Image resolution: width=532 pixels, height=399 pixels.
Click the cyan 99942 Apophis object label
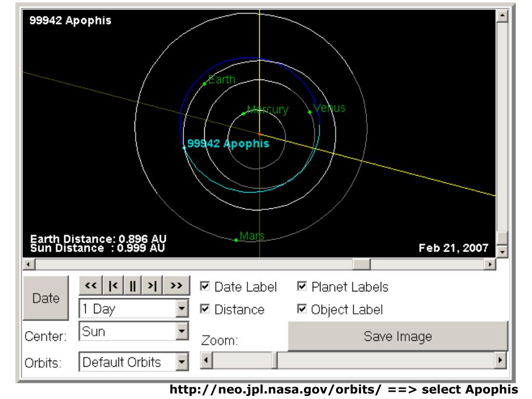pyautogui.click(x=228, y=143)
